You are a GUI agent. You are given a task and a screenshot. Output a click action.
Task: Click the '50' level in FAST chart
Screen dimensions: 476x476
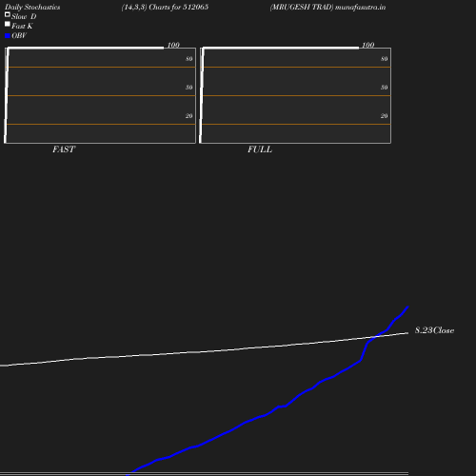coord(189,88)
